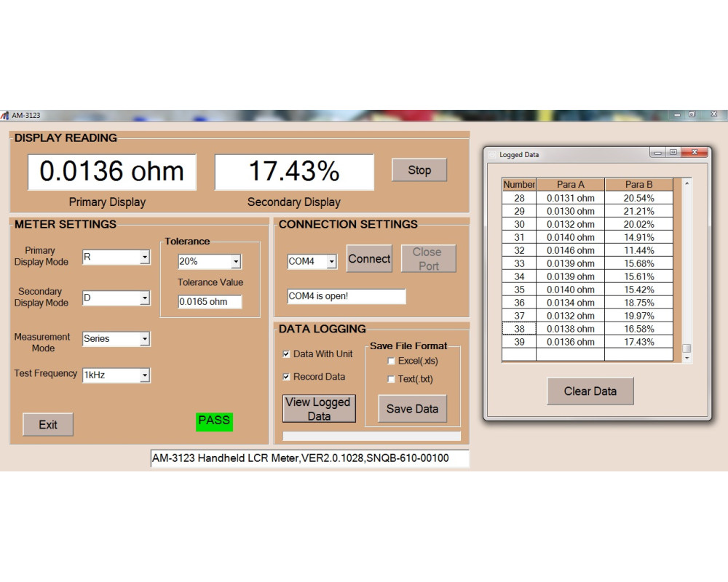Uncheck the Record Data checkbox
Image resolution: width=728 pixels, height=582 pixels.
click(286, 377)
